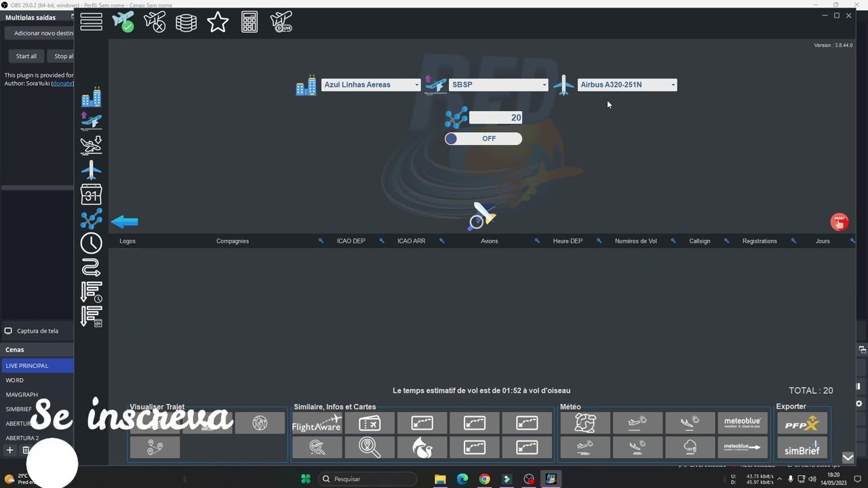Click the squirrel icon button
Screen dimensions: 868x488
422,447
